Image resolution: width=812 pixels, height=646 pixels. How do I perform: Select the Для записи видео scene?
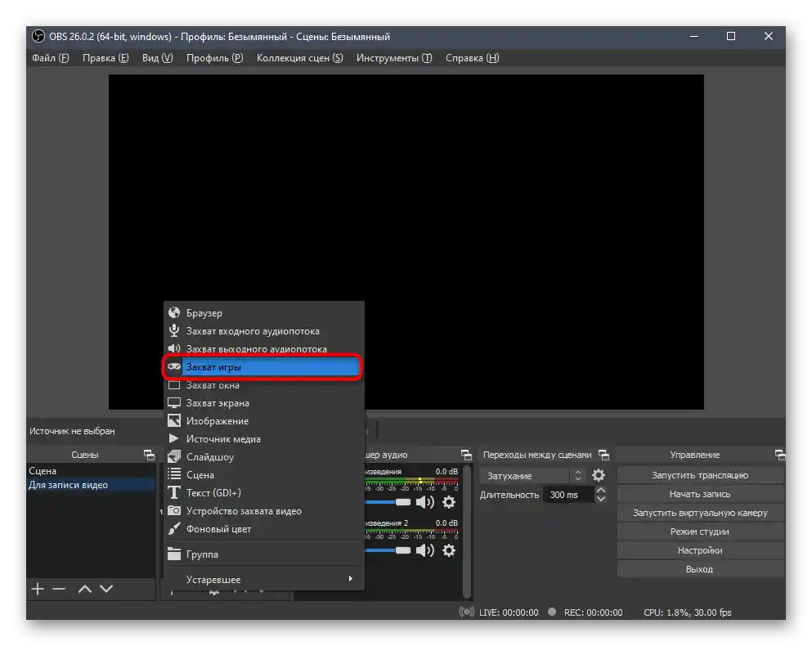pyautogui.click(x=91, y=485)
